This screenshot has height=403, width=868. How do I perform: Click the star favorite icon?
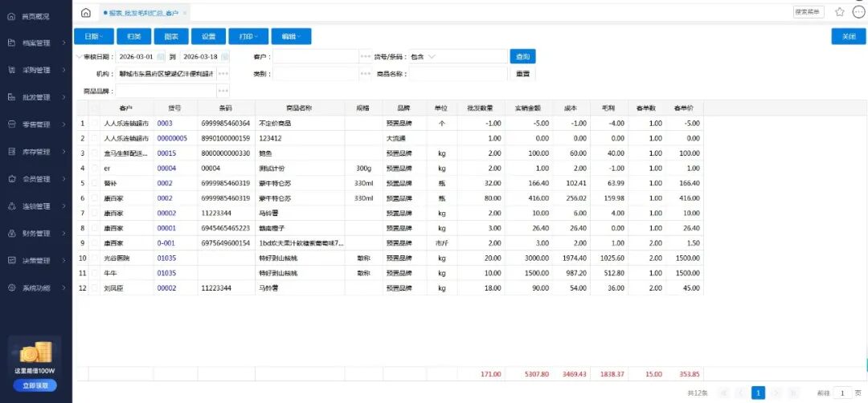pos(839,12)
